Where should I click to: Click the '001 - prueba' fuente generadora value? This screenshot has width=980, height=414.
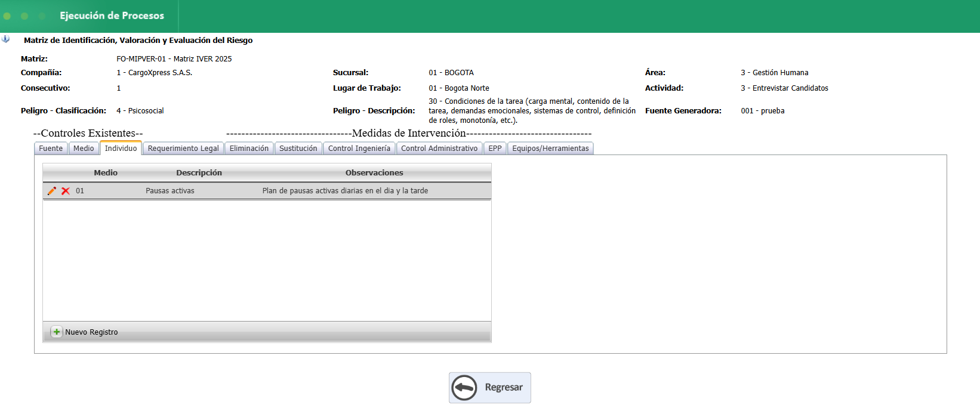point(763,111)
